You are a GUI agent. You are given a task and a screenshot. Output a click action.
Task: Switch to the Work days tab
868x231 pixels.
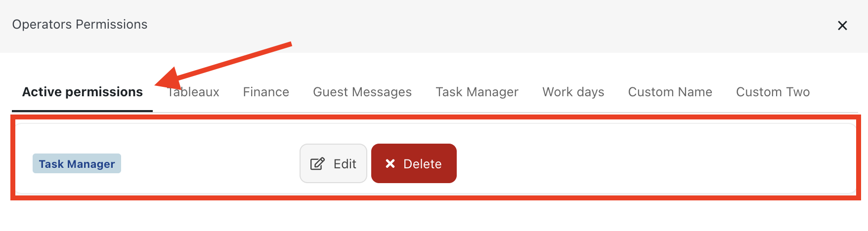click(573, 92)
